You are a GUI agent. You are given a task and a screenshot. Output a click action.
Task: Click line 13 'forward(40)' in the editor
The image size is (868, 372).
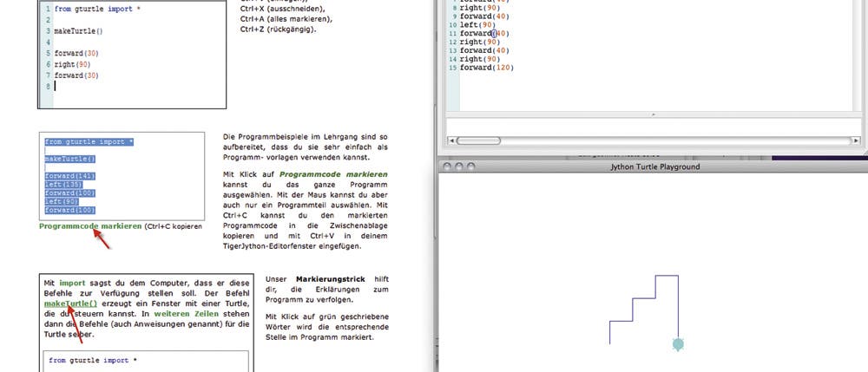coord(484,51)
